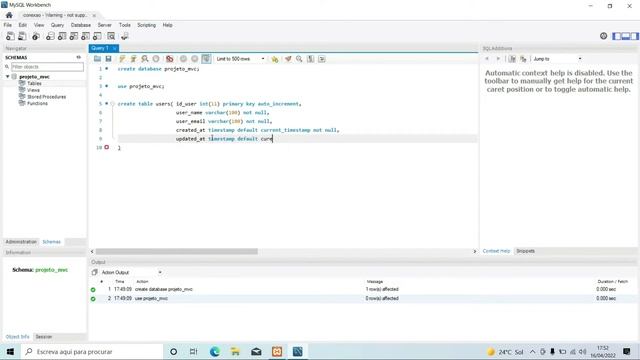
Task: Go back in SQL Additions help
Action: pos(487,59)
